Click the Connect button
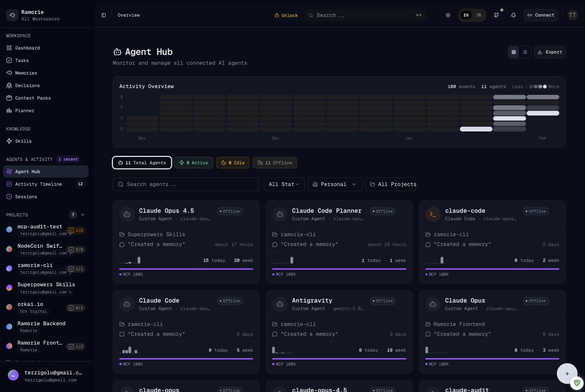The width and height of the screenshot is (585, 392). 541,15
